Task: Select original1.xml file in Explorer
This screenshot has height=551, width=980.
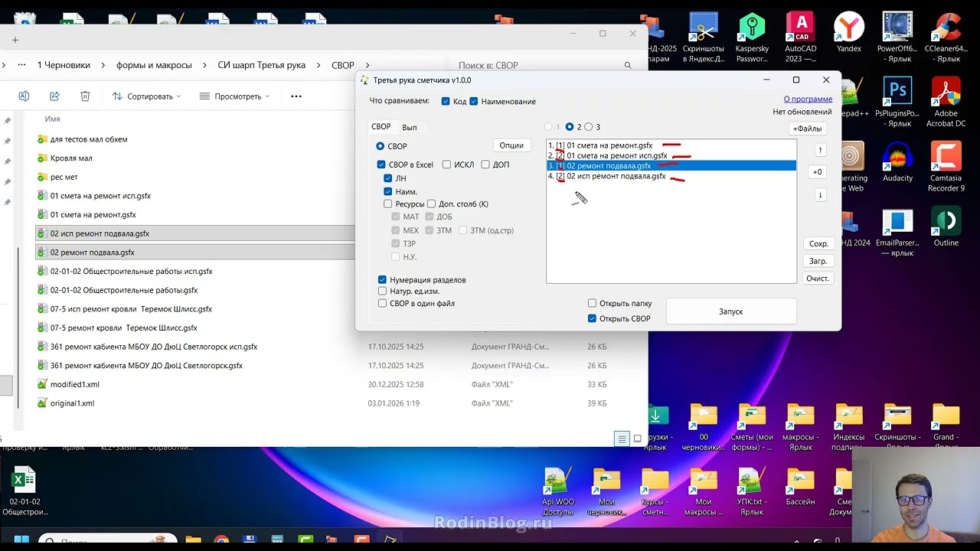Action: click(72, 403)
